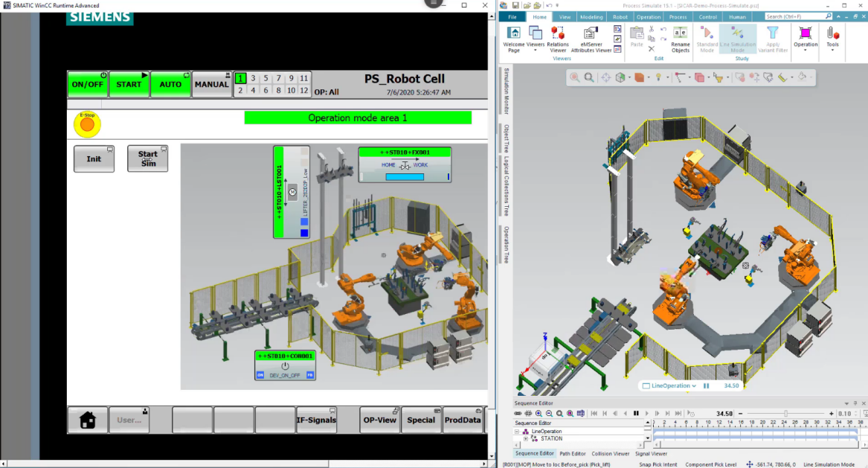Switch to the Control ribbon tab

pos(707,16)
